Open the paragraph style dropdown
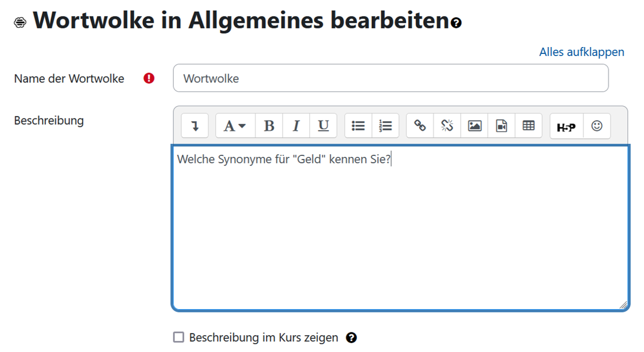The image size is (644, 352). point(234,125)
